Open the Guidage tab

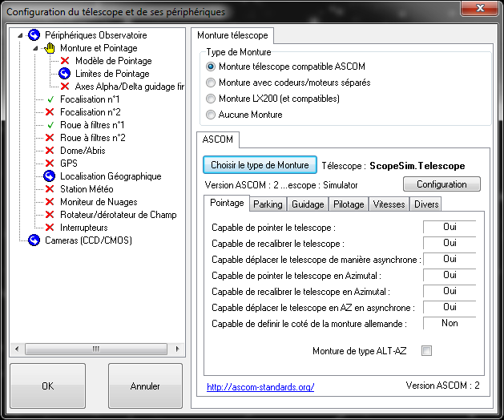tap(308, 204)
